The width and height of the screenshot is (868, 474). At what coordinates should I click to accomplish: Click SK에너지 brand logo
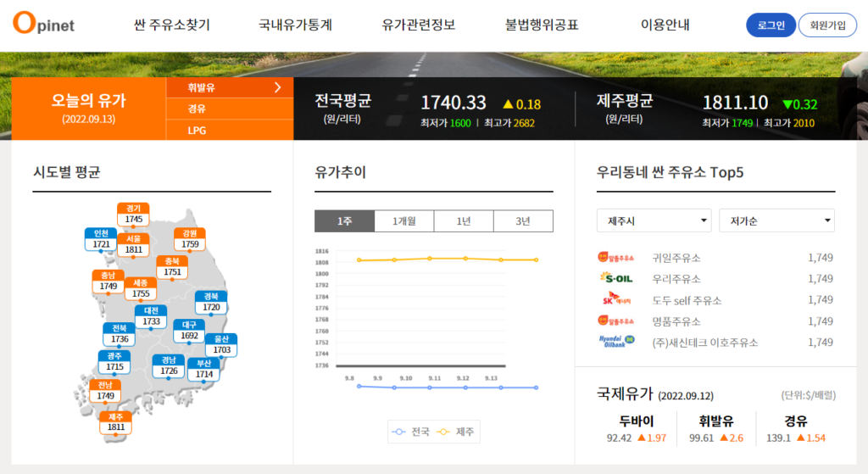pyautogui.click(x=616, y=299)
